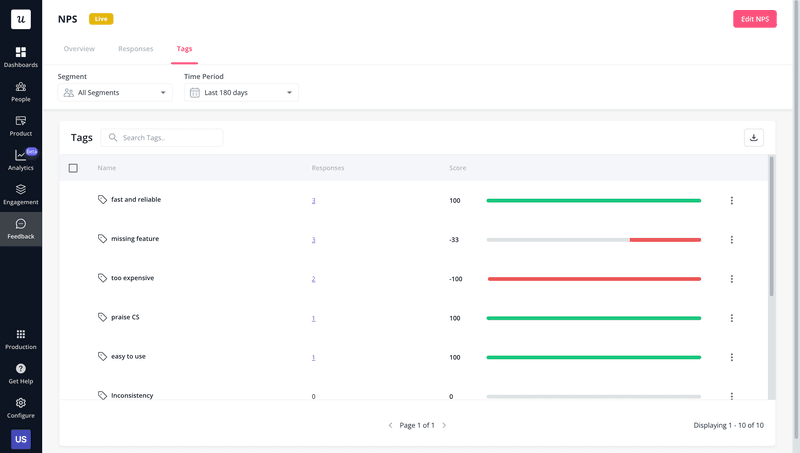Viewport: 800px width, 453px height.
Task: Open the 3 responses for fast and reliable
Action: (x=314, y=201)
